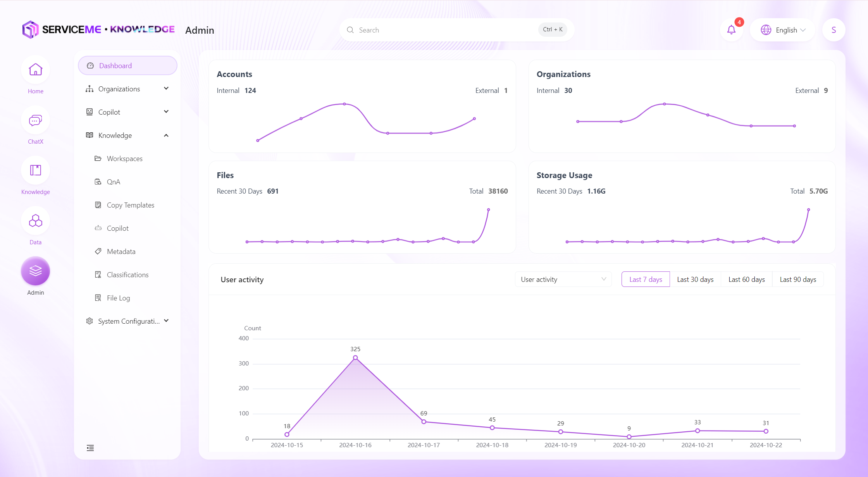Viewport: 868px width, 477px height.
Task: Click the notification bell icon
Action: point(731,30)
